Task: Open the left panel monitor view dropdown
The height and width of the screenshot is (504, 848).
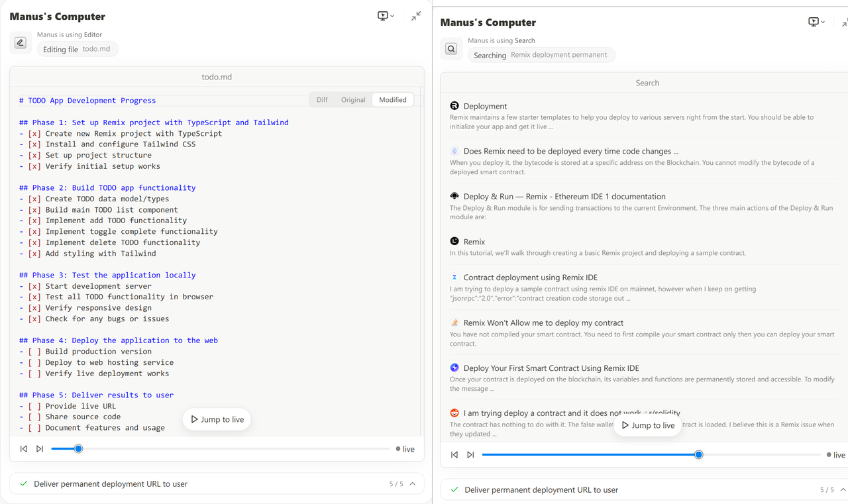Action: 386,16
